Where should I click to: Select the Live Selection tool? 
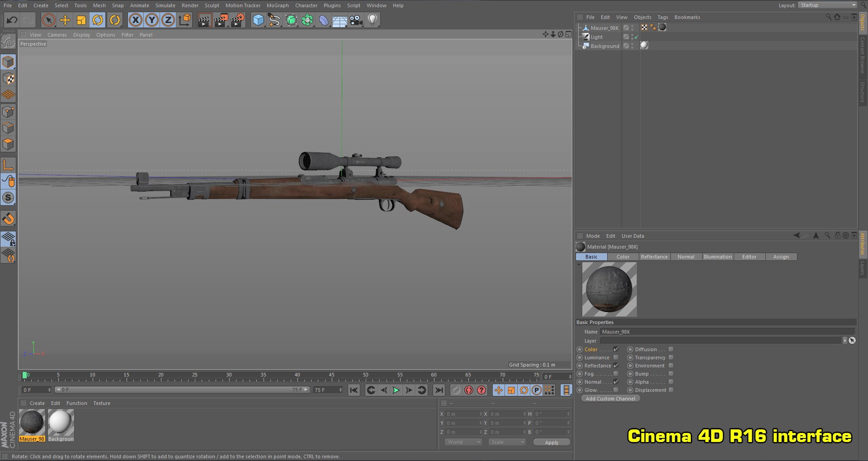tap(49, 20)
